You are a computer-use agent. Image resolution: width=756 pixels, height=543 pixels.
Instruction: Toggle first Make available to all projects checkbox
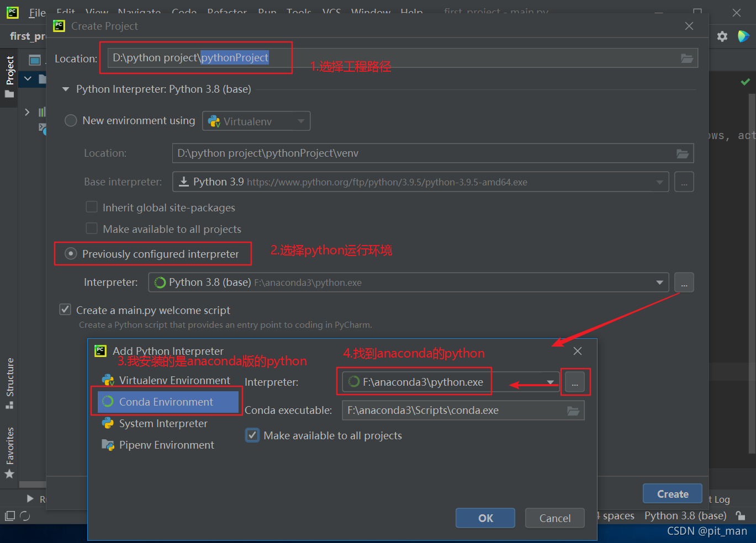92,228
